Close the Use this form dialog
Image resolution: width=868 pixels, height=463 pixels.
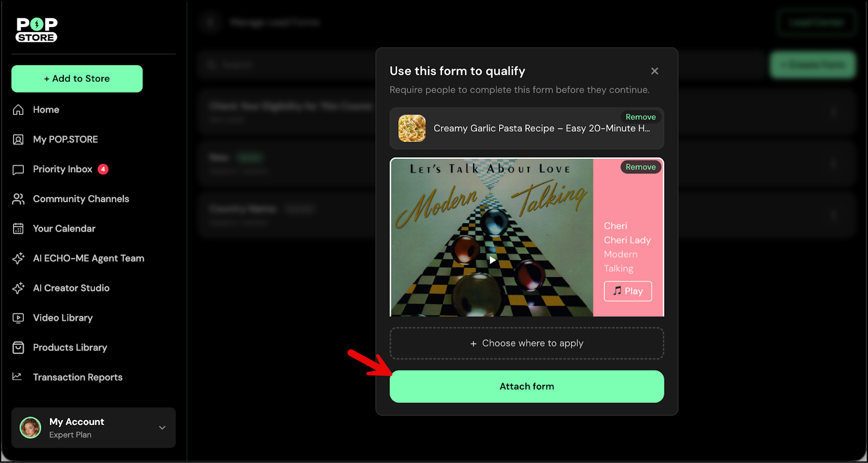click(655, 71)
